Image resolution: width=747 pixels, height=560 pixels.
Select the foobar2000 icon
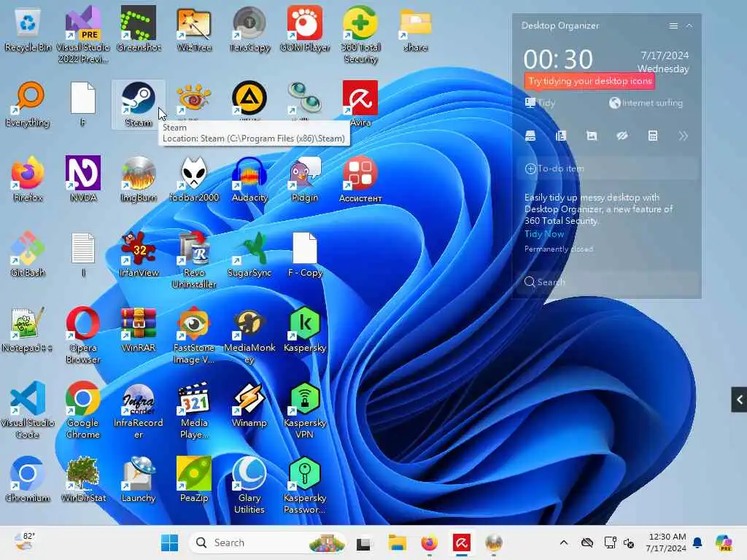[x=194, y=179]
